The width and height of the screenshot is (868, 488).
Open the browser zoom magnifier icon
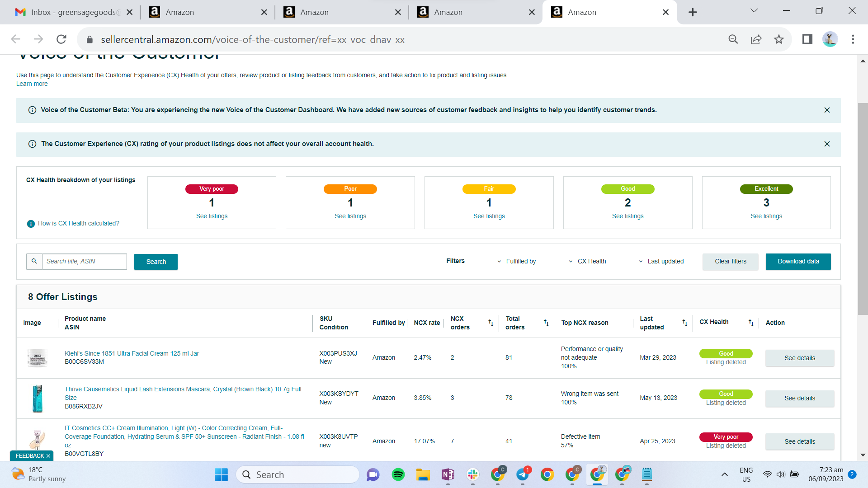(733, 39)
